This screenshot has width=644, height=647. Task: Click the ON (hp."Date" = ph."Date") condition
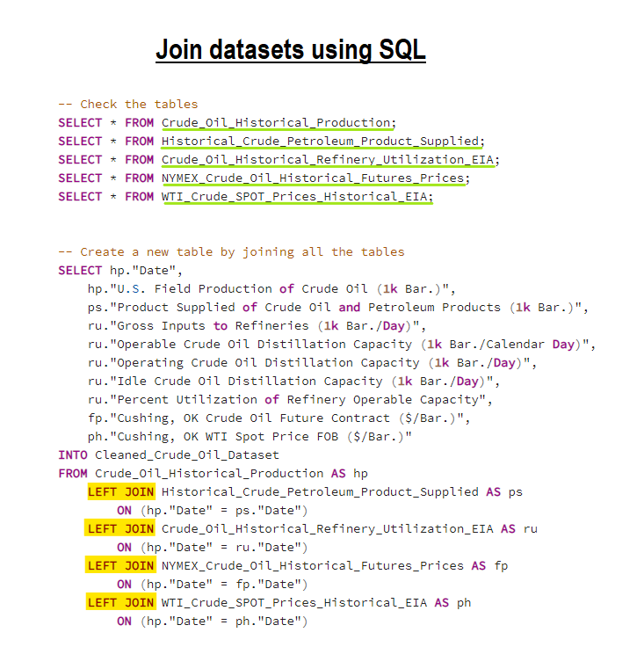[213, 622]
